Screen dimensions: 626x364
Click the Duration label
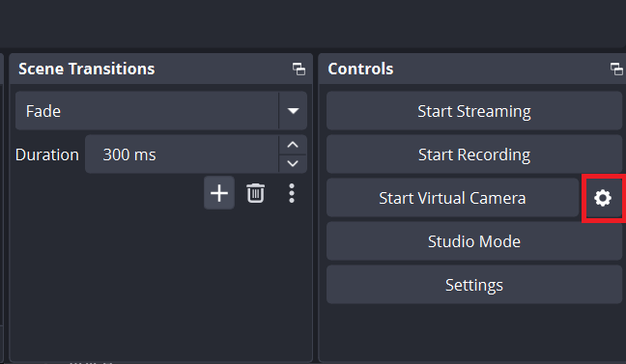click(x=47, y=154)
